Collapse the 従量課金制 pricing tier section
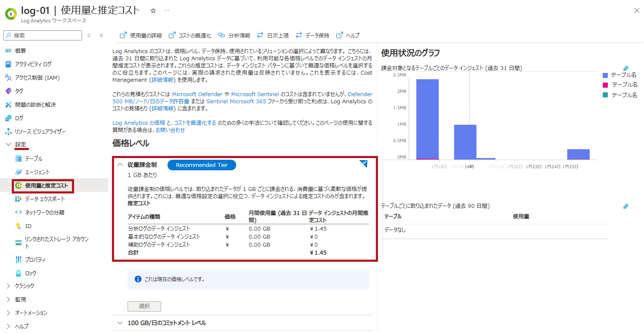The height and width of the screenshot is (333, 644). (120, 165)
